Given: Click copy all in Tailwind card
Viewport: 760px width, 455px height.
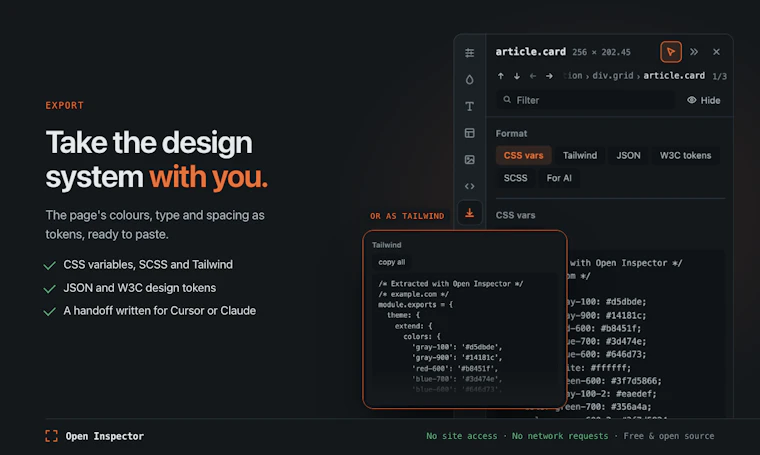Looking at the screenshot, I should point(392,262).
